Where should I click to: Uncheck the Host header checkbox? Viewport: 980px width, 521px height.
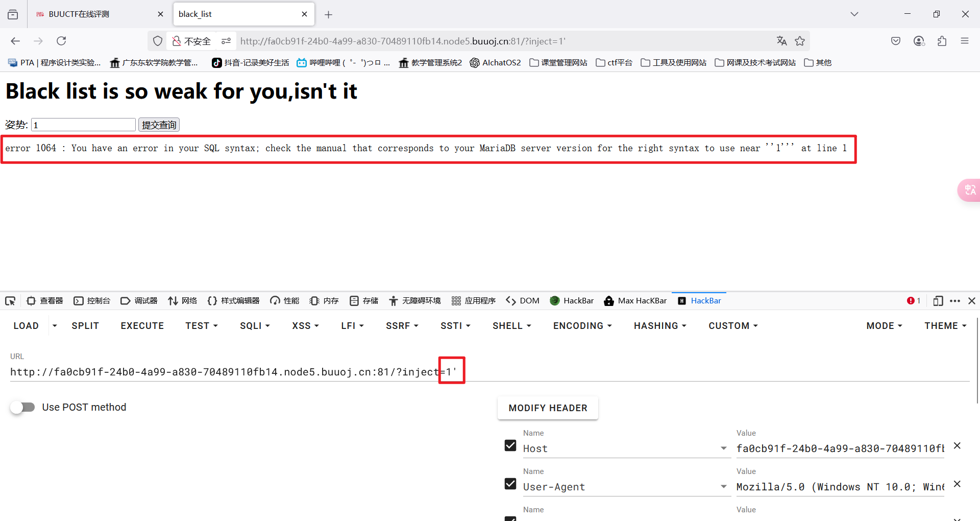[x=510, y=445]
